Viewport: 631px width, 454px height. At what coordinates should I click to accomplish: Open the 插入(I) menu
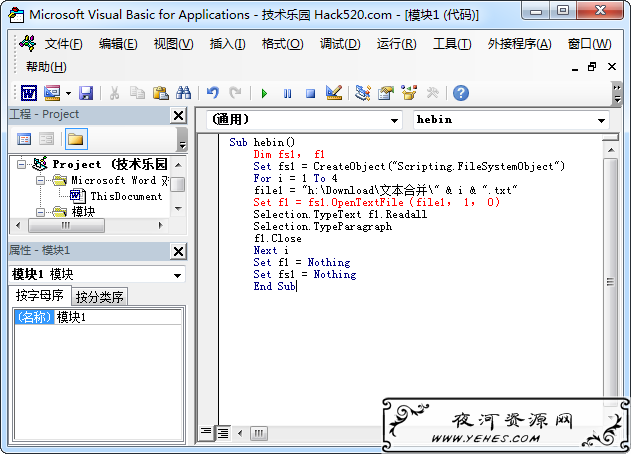click(227, 44)
